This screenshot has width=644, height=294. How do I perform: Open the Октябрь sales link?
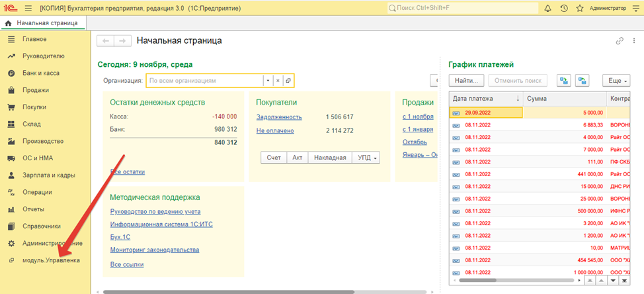(x=415, y=142)
